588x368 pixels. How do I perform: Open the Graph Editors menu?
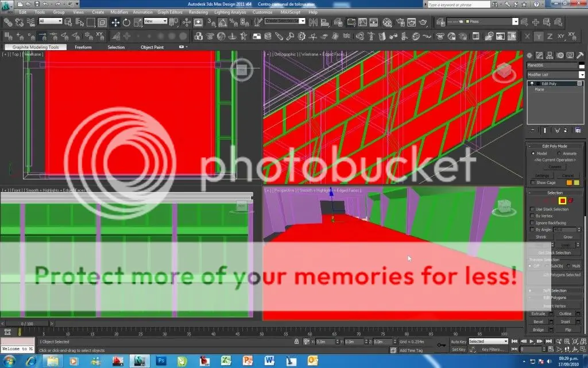click(x=170, y=12)
